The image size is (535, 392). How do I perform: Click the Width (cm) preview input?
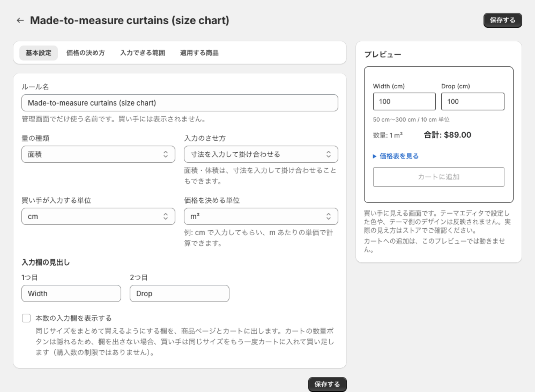[404, 101]
